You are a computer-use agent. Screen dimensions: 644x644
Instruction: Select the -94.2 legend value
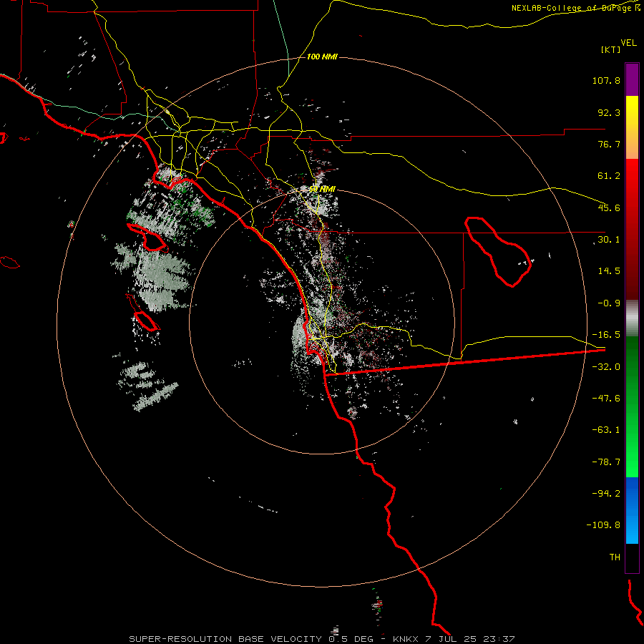click(606, 493)
